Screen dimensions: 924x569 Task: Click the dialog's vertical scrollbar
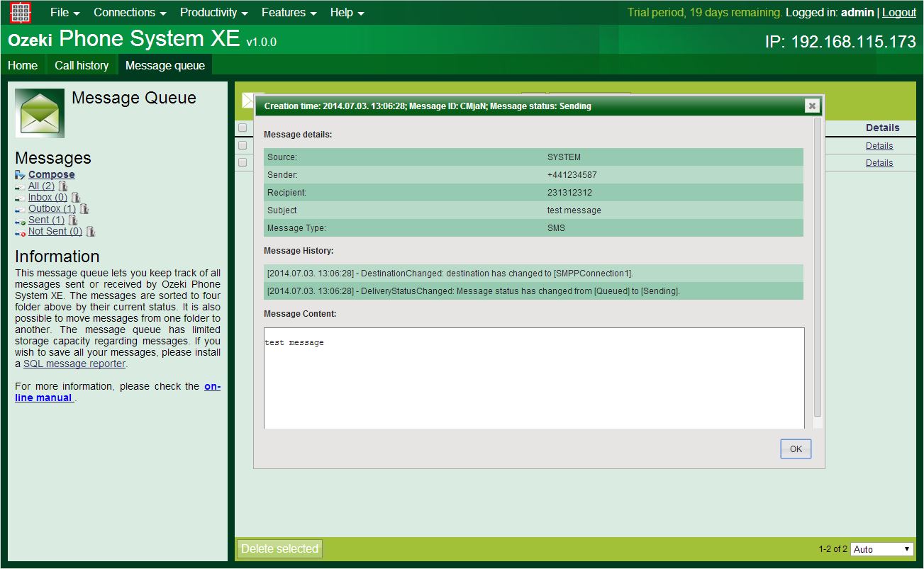coord(817,269)
